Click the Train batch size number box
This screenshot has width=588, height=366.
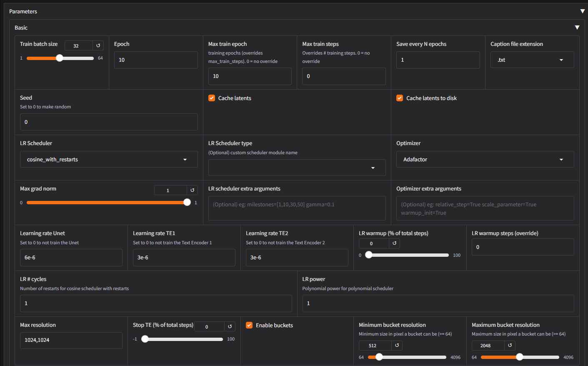point(79,45)
